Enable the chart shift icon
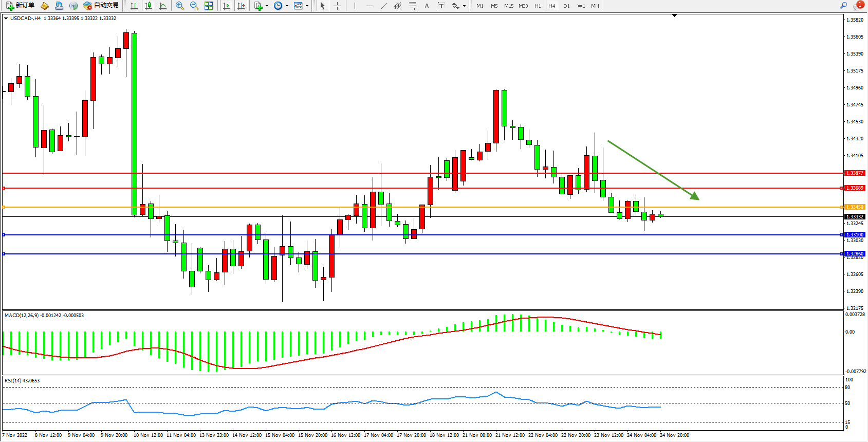868x442 pixels. click(x=241, y=6)
